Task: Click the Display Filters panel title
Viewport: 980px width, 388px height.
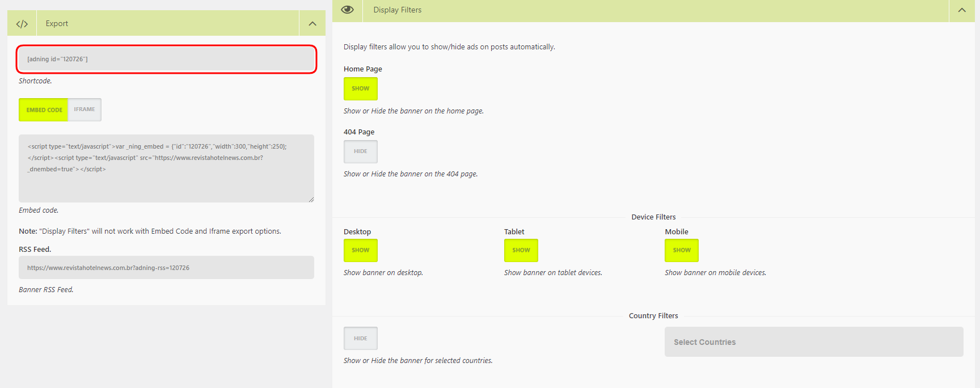Action: coord(397,10)
